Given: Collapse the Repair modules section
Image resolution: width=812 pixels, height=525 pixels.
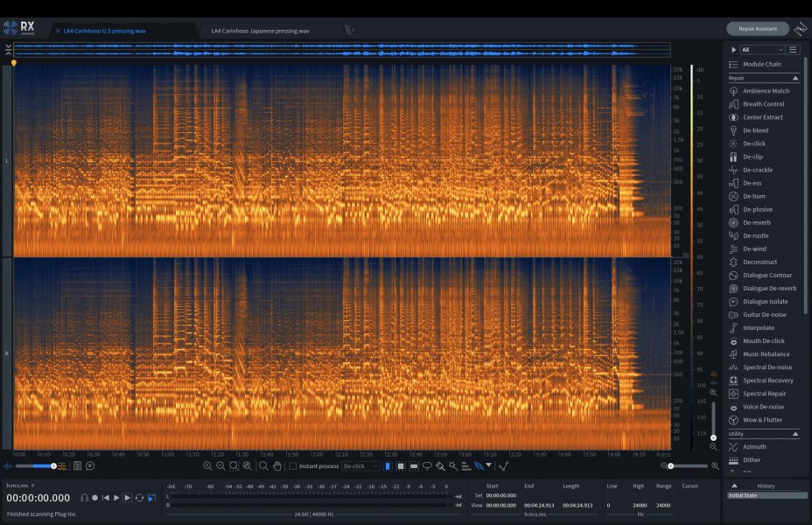Looking at the screenshot, I should tap(795, 78).
